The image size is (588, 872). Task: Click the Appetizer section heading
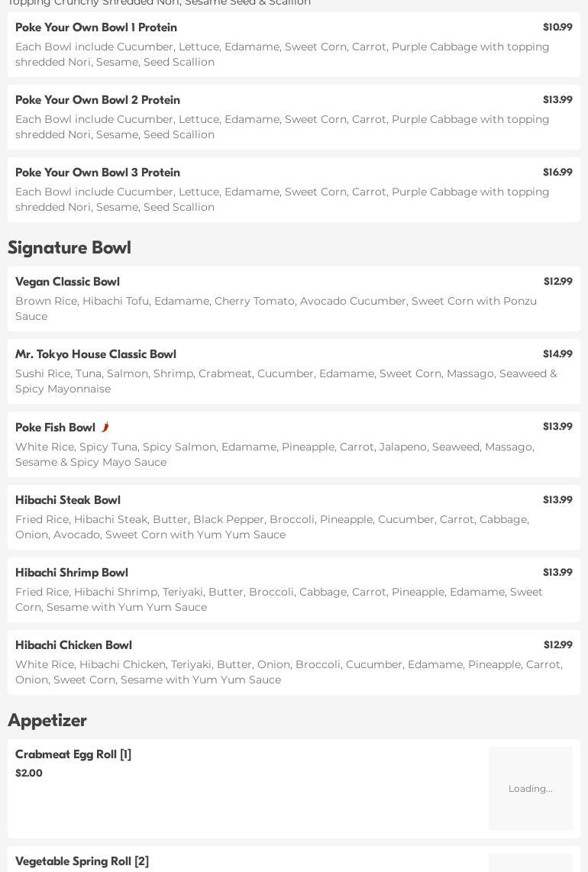tap(47, 720)
